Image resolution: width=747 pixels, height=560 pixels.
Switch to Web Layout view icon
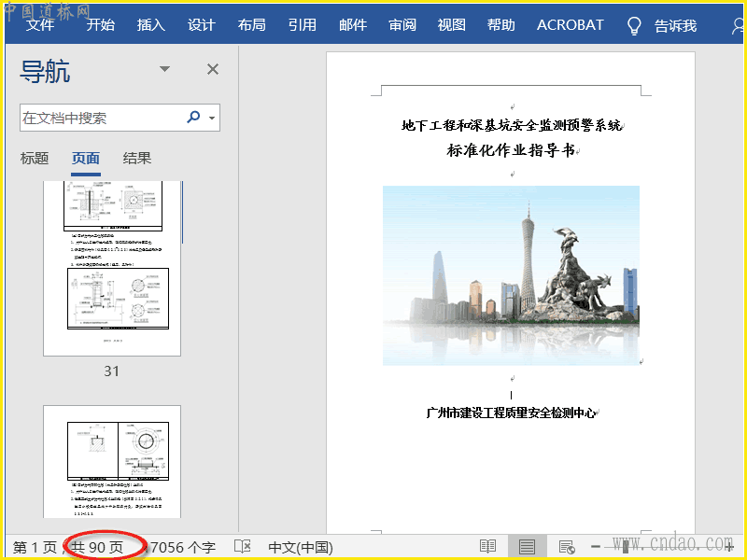click(566, 546)
